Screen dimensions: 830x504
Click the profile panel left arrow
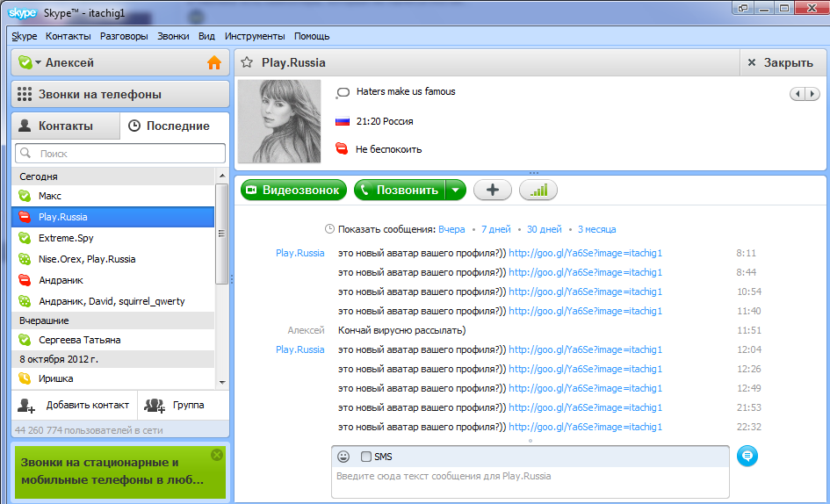click(798, 94)
